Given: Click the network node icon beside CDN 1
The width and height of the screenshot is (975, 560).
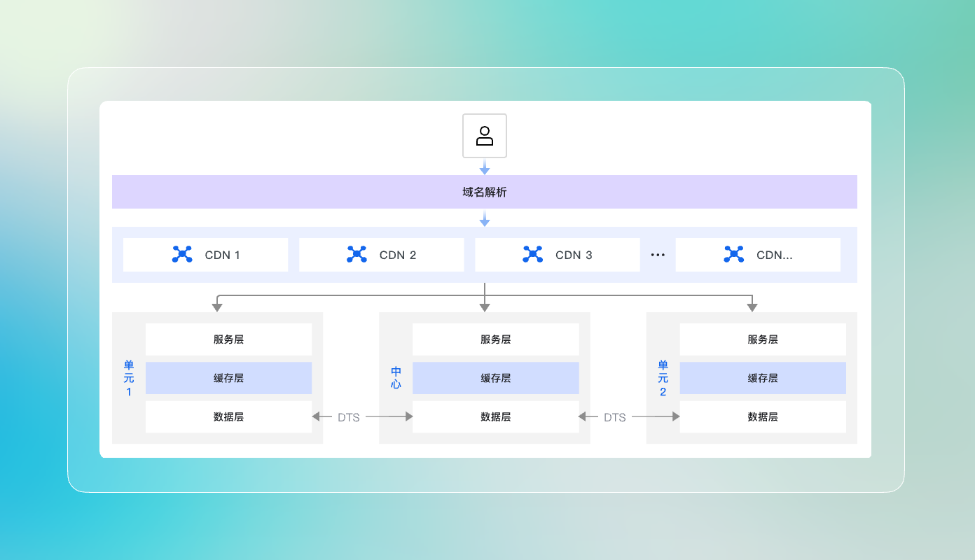Looking at the screenshot, I should (182, 255).
